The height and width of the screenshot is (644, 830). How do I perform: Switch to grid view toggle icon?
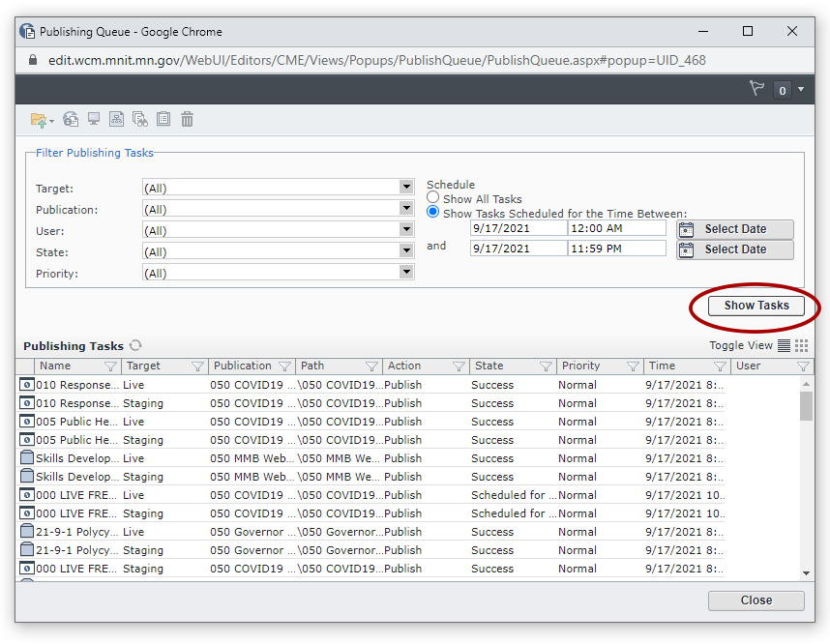coord(801,345)
